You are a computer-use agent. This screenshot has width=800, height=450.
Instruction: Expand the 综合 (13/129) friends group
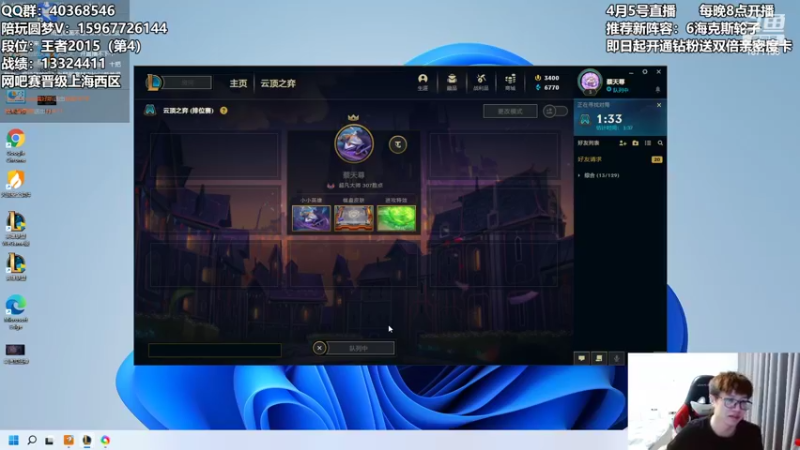(x=598, y=175)
